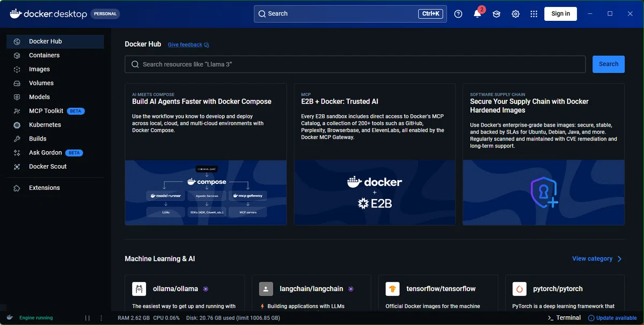Click the Engine running status text
Viewport: 644px width, 325px height.
point(36,317)
